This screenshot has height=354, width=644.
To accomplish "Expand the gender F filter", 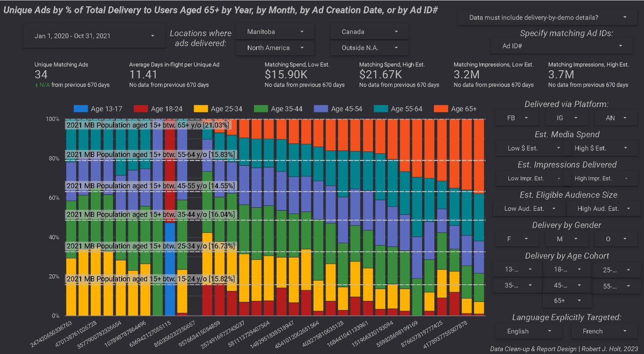I will (x=517, y=238).
